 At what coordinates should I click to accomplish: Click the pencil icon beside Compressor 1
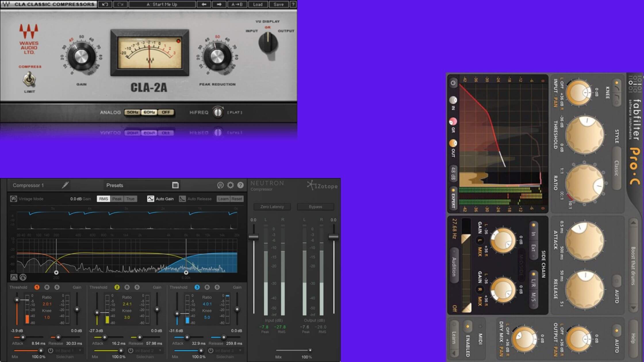[65, 185]
